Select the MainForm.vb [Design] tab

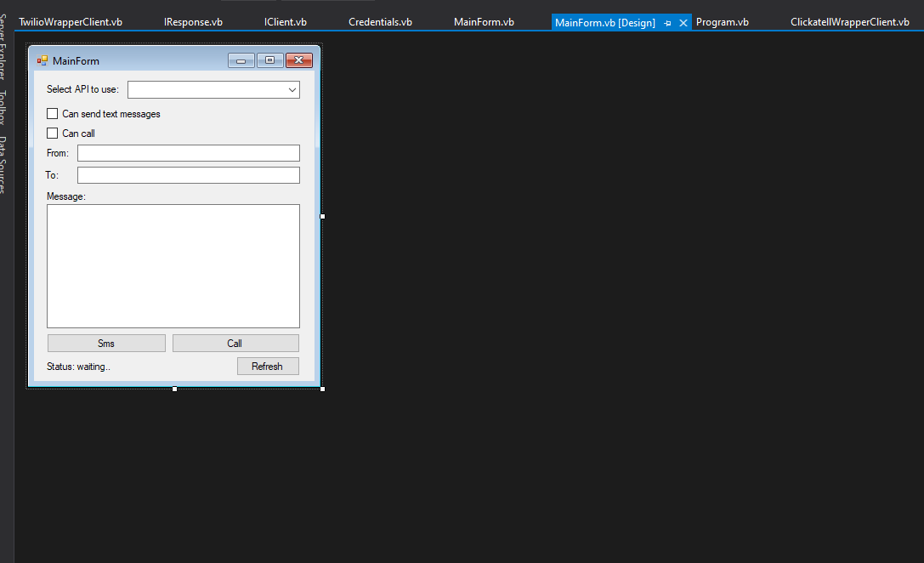point(605,22)
